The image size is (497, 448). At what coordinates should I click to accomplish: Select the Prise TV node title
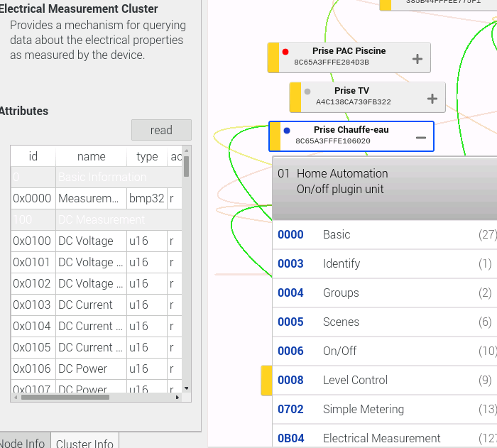click(352, 91)
